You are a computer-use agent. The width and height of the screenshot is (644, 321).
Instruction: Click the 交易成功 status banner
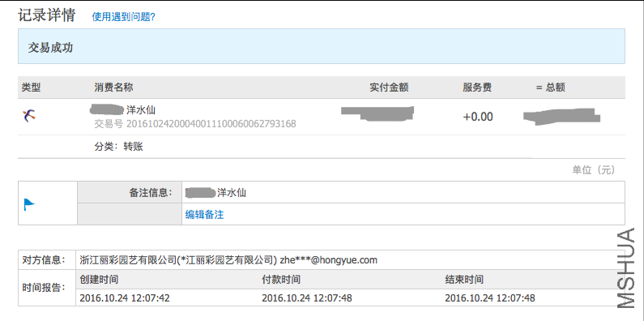[322, 46]
